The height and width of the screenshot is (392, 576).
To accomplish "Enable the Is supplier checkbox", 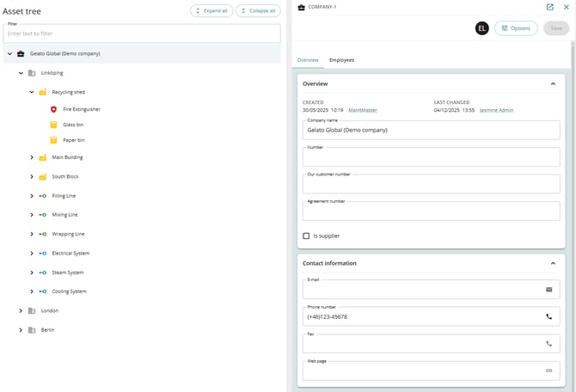I will (306, 236).
